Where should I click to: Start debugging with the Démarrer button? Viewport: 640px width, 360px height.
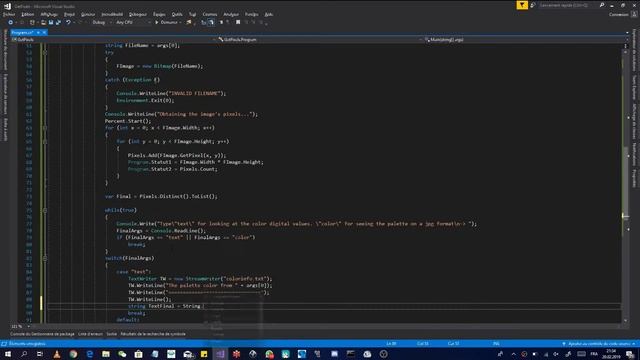pos(166,22)
